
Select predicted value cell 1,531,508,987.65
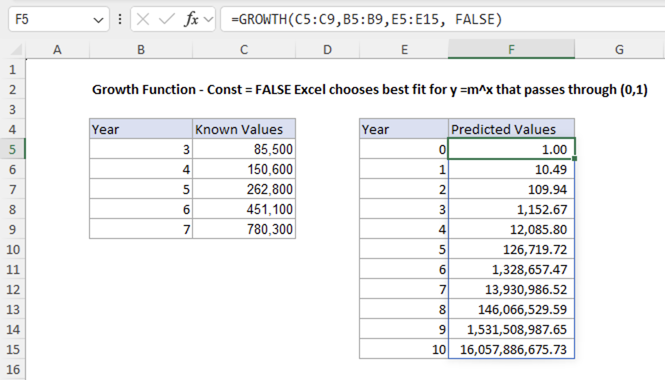click(x=511, y=329)
